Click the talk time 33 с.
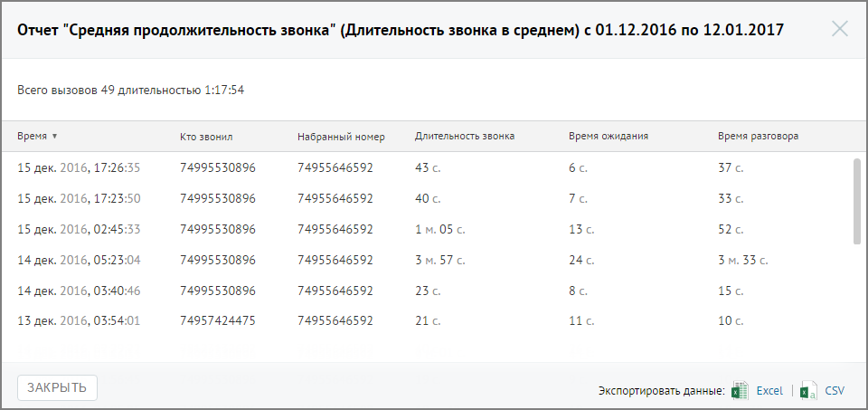This screenshot has width=868, height=410. pyautogui.click(x=731, y=198)
